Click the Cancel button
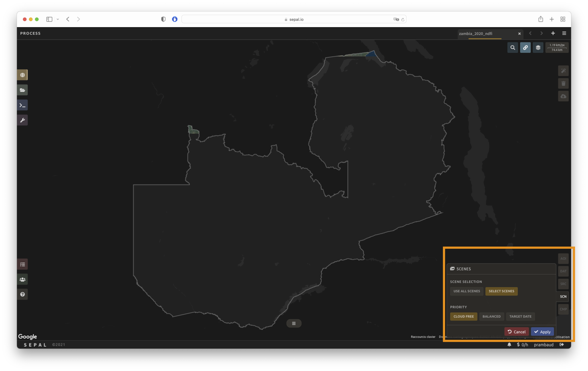This screenshot has width=588, height=371. click(x=516, y=332)
